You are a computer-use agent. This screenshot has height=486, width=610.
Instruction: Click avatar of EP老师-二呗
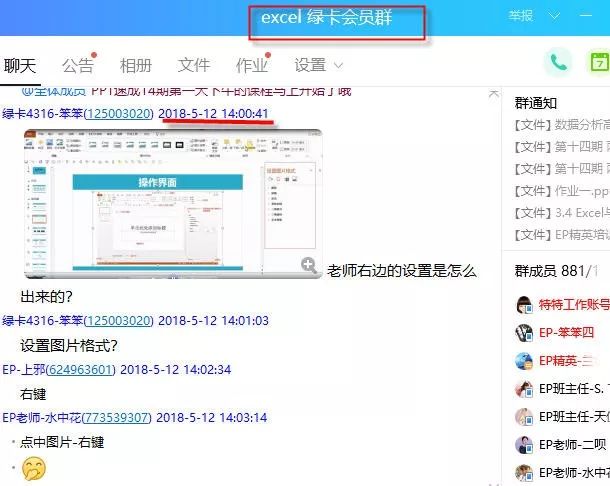(x=524, y=445)
